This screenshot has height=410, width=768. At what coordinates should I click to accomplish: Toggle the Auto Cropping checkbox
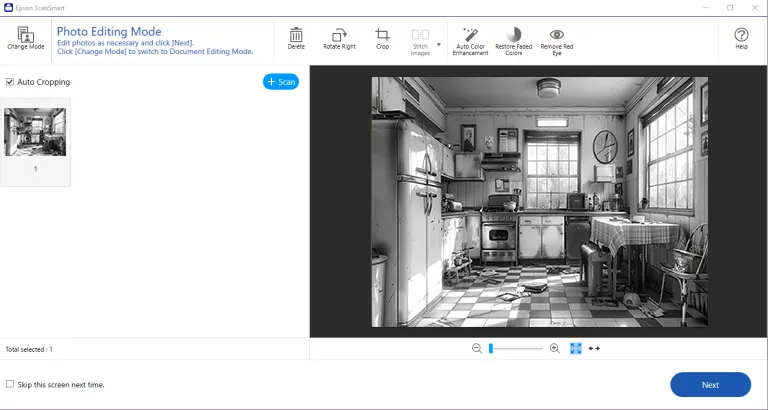10,82
